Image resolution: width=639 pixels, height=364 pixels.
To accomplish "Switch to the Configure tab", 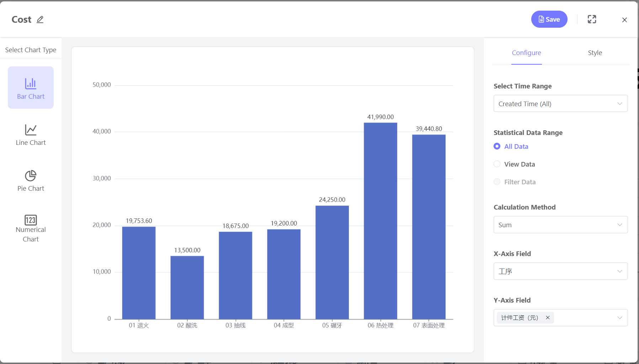I will (526, 53).
